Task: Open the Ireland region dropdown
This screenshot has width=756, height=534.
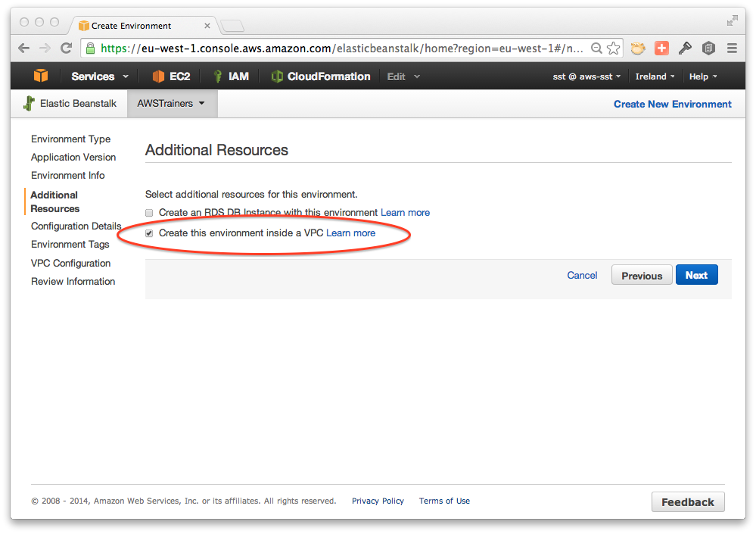Action: pos(655,77)
